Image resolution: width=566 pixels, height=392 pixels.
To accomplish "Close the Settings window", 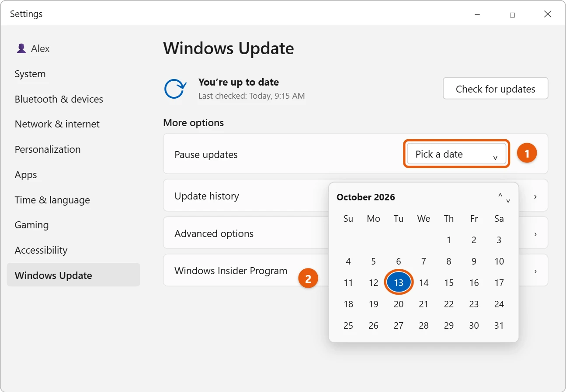I will [x=548, y=14].
